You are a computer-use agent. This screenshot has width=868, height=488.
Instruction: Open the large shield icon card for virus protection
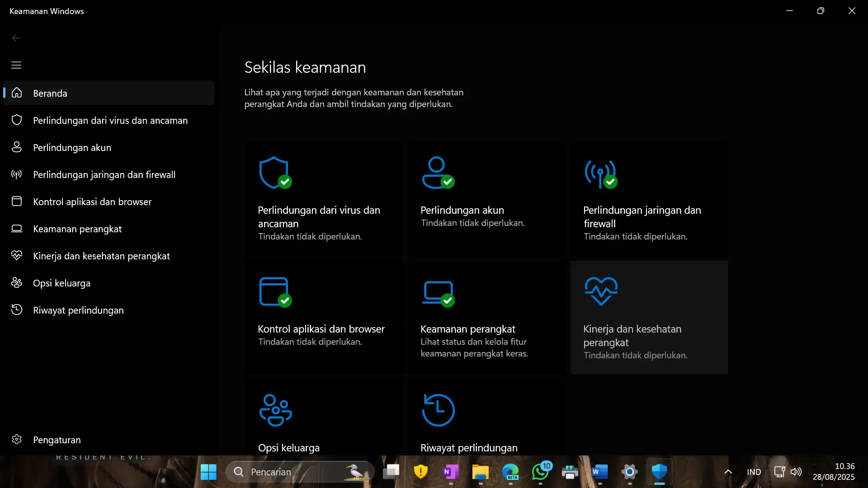coord(275,173)
